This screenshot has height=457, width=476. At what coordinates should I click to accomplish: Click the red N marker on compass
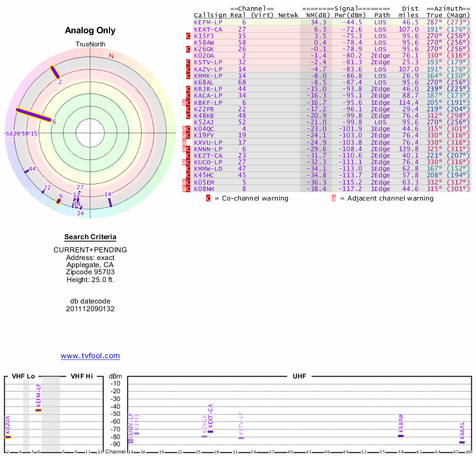pyautogui.click(x=111, y=57)
